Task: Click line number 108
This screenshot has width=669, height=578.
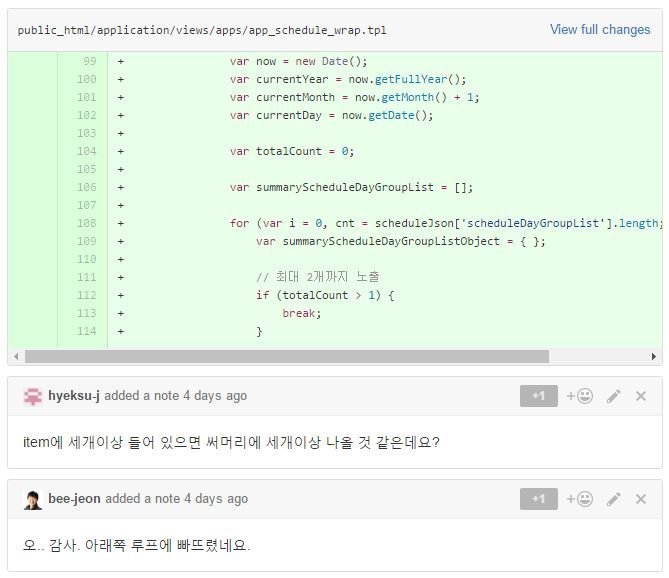Action: point(87,223)
